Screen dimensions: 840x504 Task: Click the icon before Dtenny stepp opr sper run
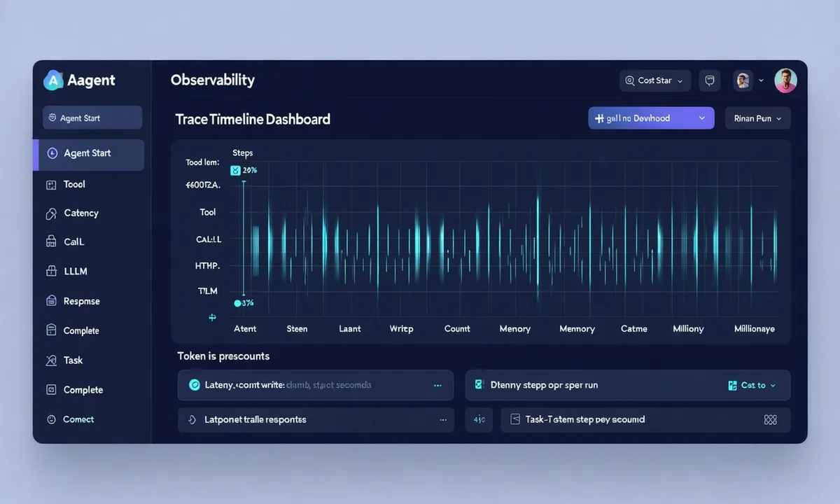coord(479,384)
